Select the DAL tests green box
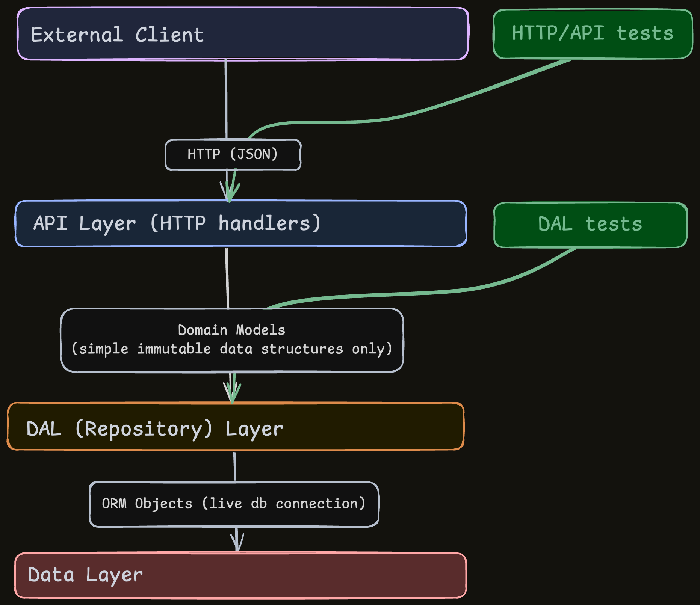Image resolution: width=700 pixels, height=605 pixels. 590,225
